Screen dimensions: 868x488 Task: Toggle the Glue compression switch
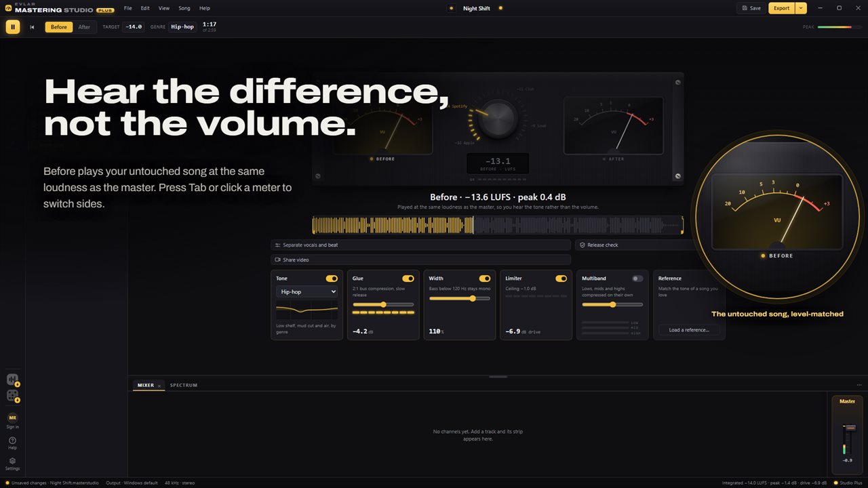coord(408,279)
